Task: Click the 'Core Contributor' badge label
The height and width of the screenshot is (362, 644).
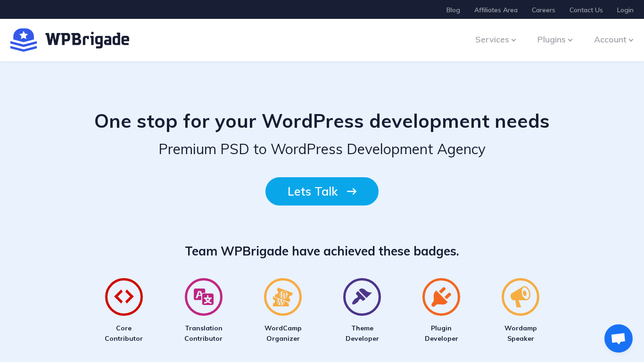Action: pos(124,333)
